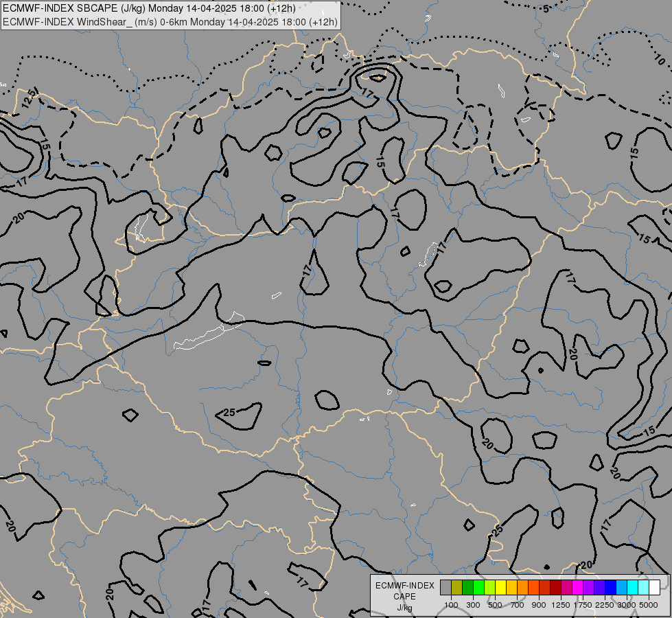This screenshot has width=672, height=618.
Task: Click the 3000 legend value
Action: point(627,605)
